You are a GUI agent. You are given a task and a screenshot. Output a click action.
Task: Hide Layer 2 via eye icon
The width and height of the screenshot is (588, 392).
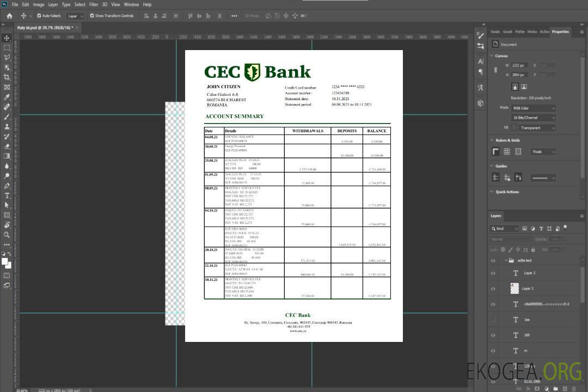(493, 273)
